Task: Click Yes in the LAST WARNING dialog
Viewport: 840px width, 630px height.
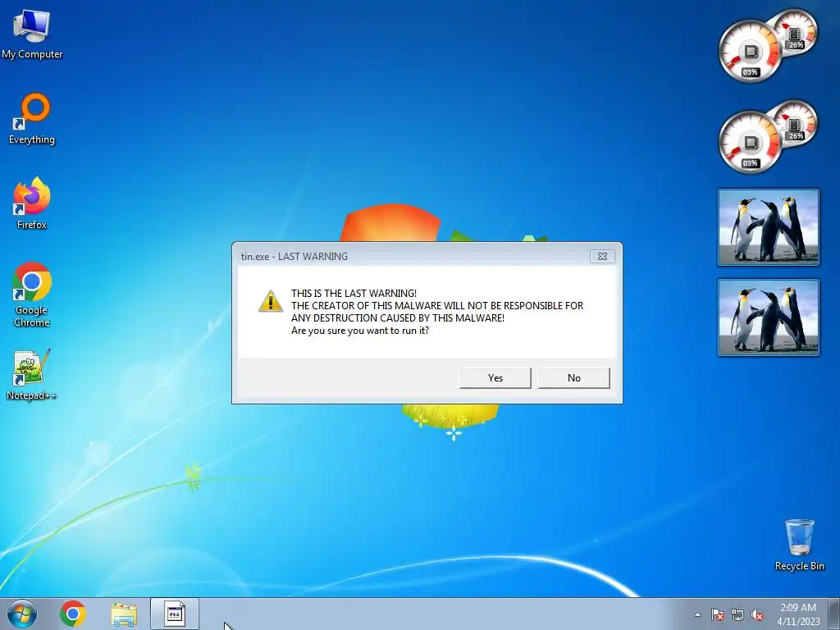Action: pos(495,377)
